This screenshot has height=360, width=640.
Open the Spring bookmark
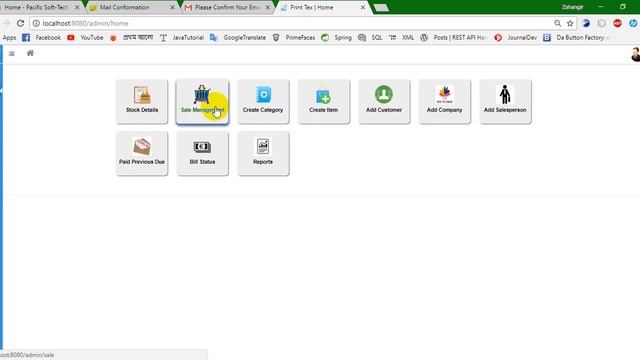336,38
